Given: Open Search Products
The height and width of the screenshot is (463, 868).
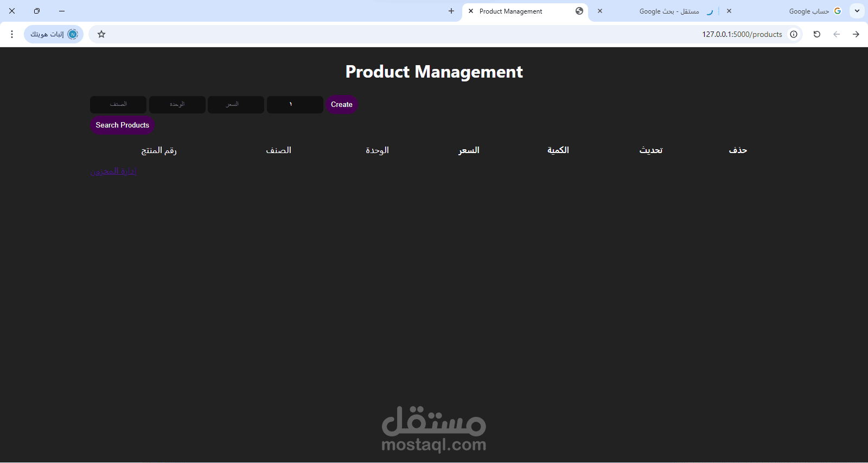Looking at the screenshot, I should pyautogui.click(x=123, y=125).
